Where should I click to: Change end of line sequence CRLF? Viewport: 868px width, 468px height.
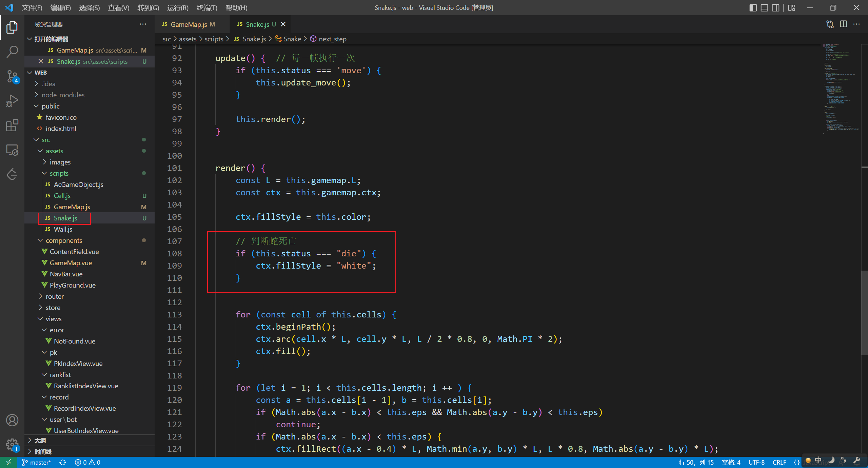[779, 462]
